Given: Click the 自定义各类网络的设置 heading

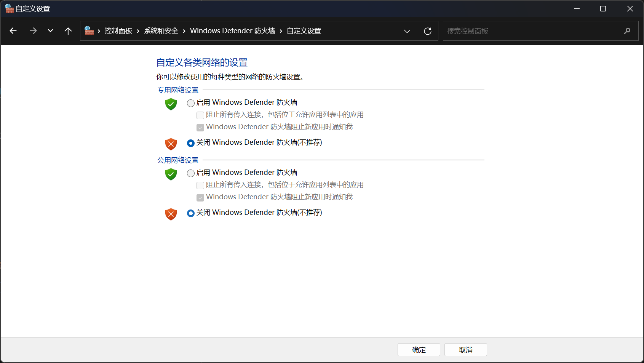Looking at the screenshot, I should [x=202, y=62].
